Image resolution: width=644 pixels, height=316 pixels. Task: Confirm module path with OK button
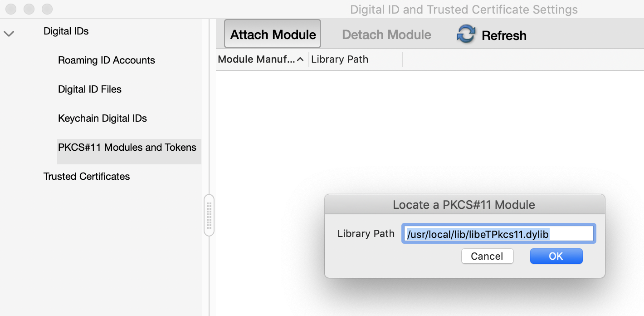pos(556,256)
